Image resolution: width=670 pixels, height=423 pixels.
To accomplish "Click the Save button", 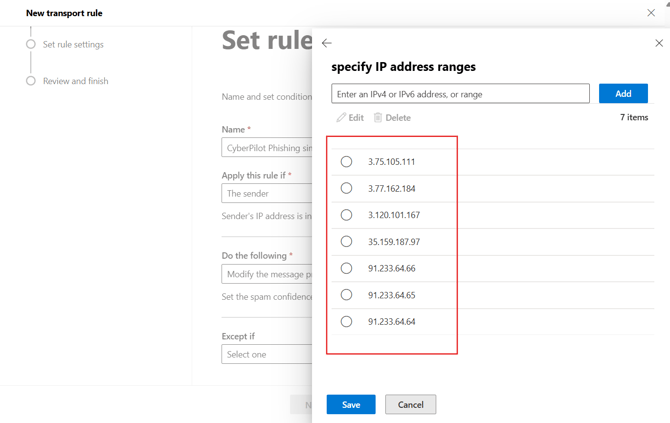I will coord(351,404).
